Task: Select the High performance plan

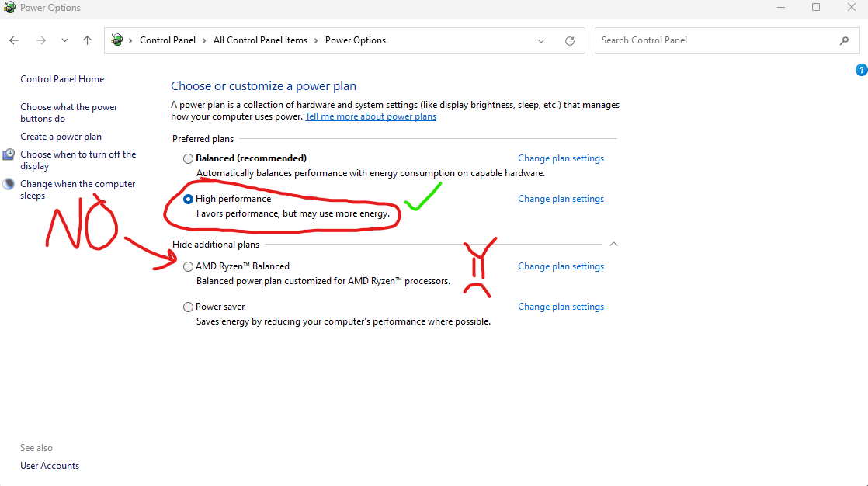Action: tap(188, 200)
